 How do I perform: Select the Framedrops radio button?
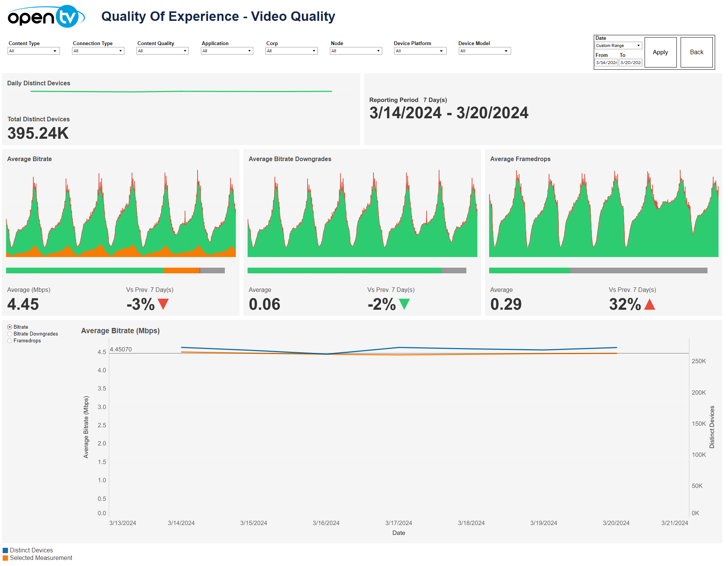(x=10, y=340)
